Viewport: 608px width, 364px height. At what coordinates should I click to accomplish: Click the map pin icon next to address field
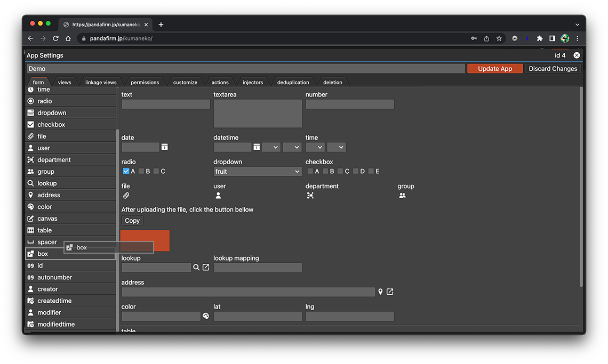pyautogui.click(x=380, y=292)
